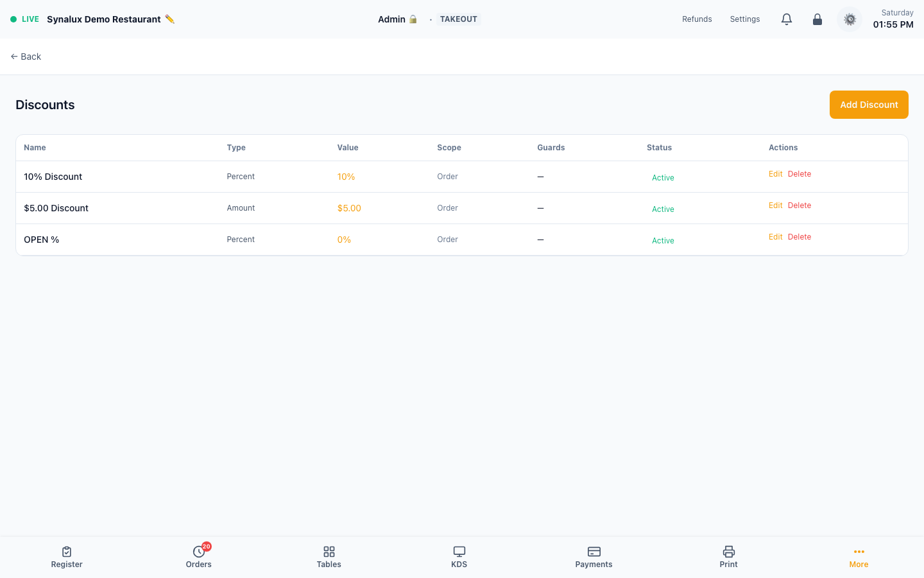This screenshot has height=578, width=924.
Task: Open the notifications bell
Action: 787,19
